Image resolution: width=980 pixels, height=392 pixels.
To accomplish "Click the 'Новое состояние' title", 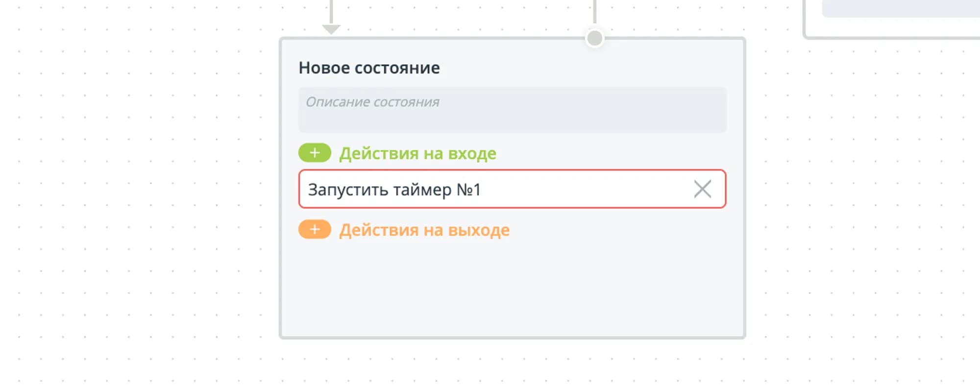I will (x=369, y=68).
